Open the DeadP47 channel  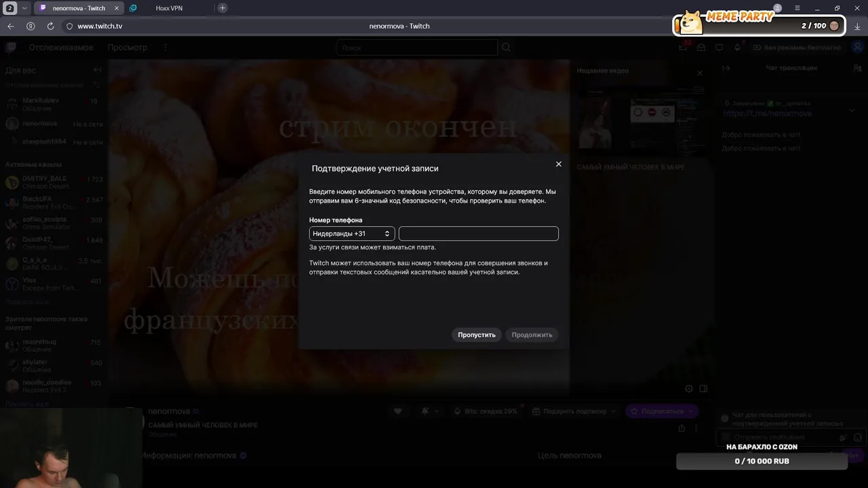coord(54,243)
